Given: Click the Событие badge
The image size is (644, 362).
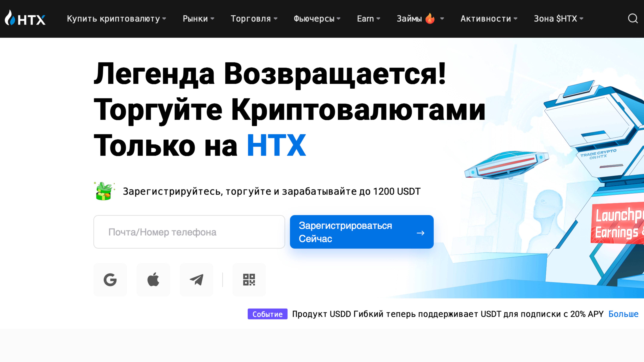Looking at the screenshot, I should pos(267,314).
